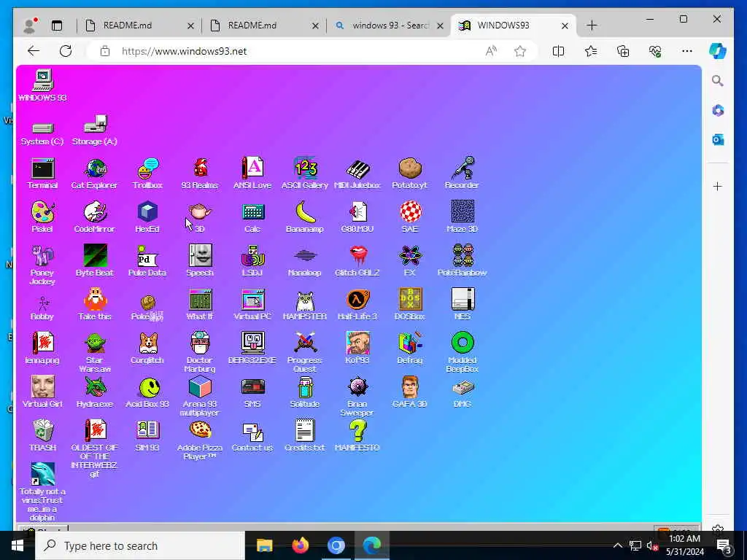Refresh the current page
The image size is (747, 560).
point(66,51)
